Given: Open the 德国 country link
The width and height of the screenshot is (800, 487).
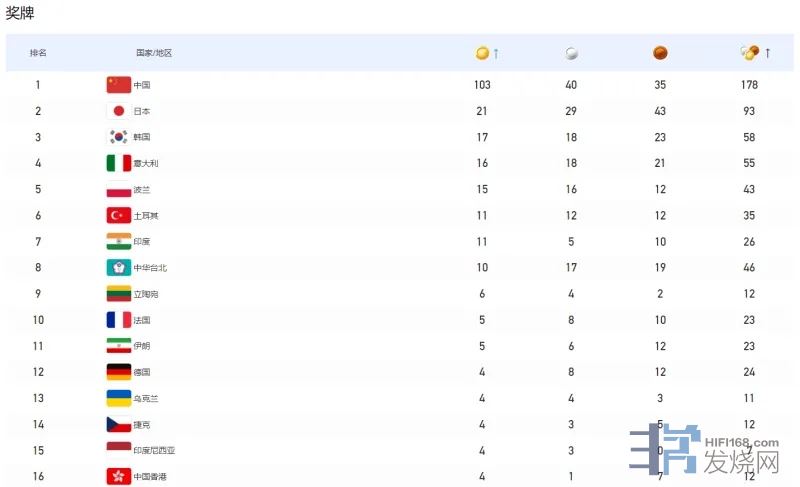Looking at the screenshot, I should click(142, 372).
